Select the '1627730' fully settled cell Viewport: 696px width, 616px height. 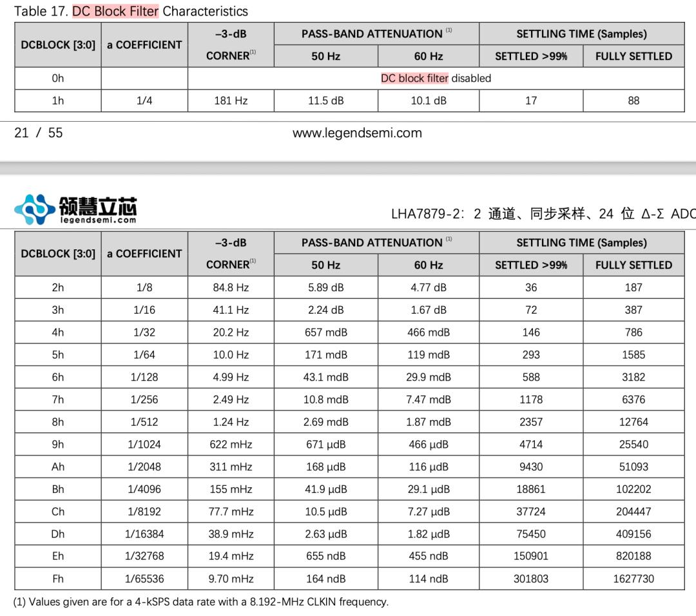633,579
